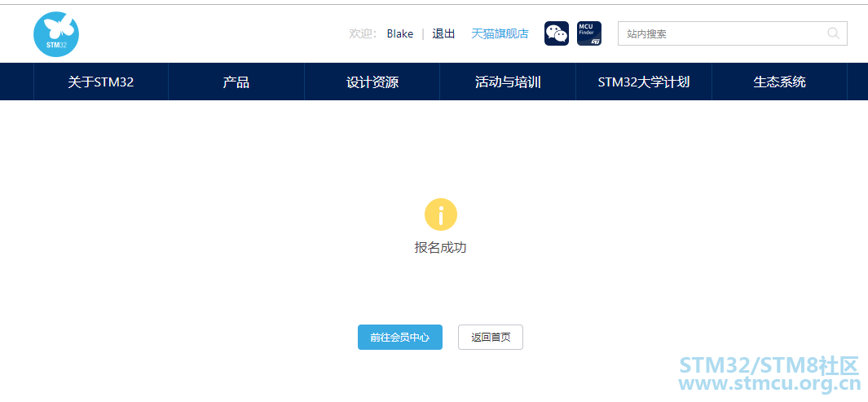The width and height of the screenshot is (868, 402).
Task: Click the STM32 butterfly logo
Action: [56, 34]
